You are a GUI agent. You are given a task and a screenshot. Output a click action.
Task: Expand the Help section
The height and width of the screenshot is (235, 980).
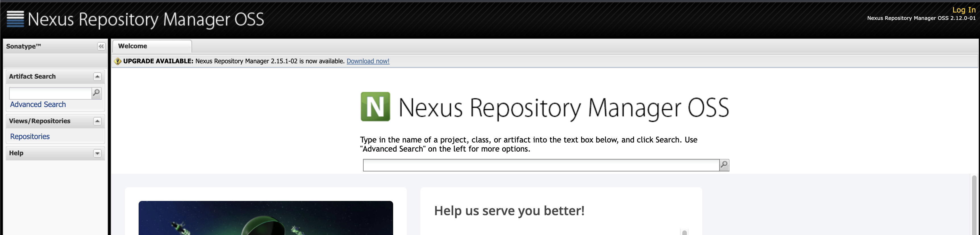[x=97, y=153]
